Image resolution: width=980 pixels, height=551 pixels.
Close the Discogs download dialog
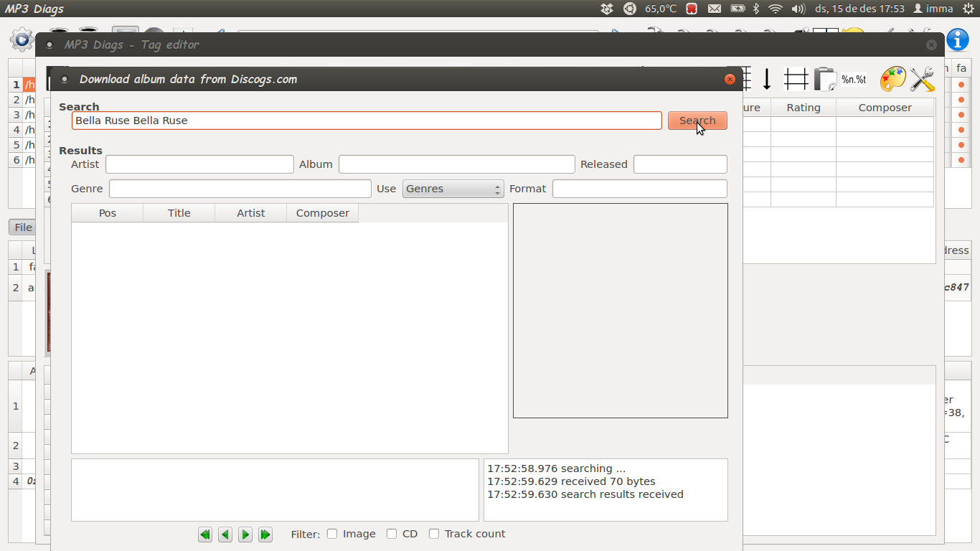(730, 80)
